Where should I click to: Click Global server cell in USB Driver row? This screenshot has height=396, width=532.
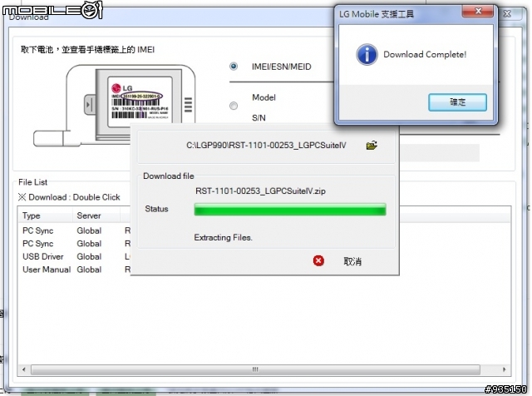click(x=89, y=256)
